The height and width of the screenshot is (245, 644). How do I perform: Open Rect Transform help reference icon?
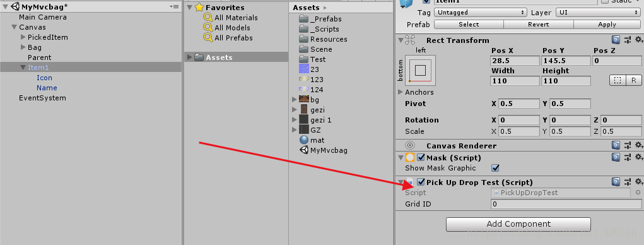616,40
